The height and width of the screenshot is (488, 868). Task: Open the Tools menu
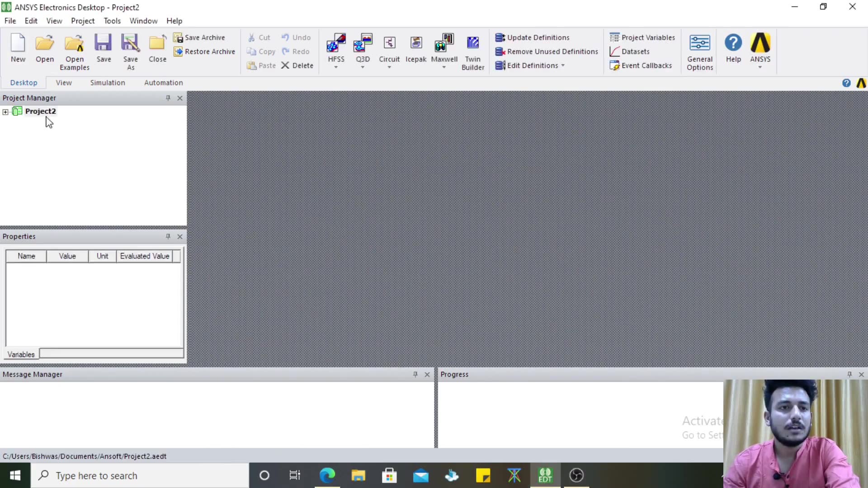112,21
